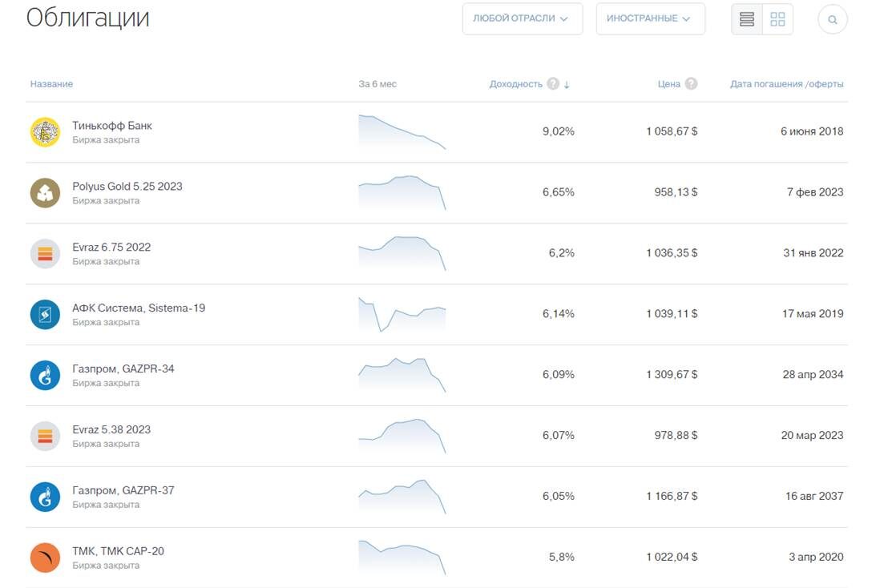This screenshot has height=588, width=888.
Task: Click the 978,88 $ price
Action: 676,435
